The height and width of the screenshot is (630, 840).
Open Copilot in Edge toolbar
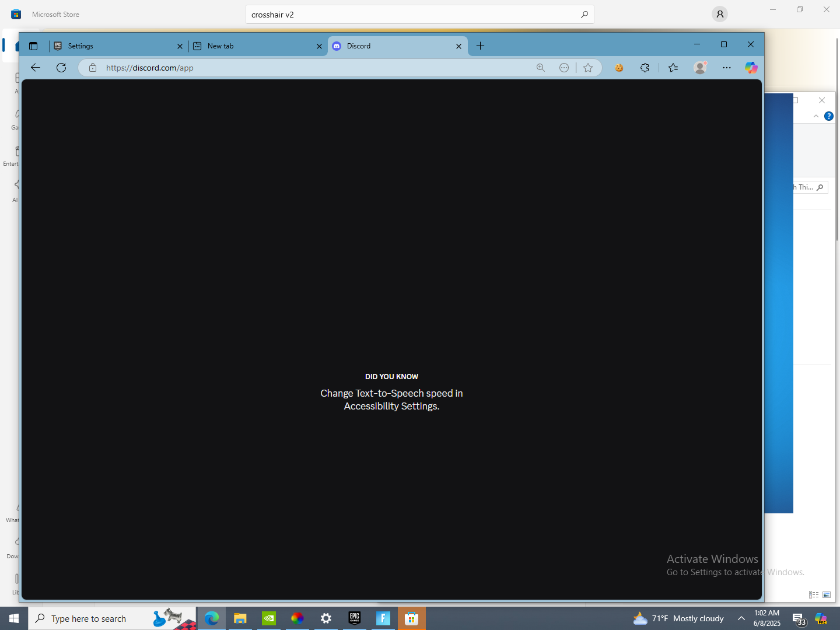(x=751, y=68)
